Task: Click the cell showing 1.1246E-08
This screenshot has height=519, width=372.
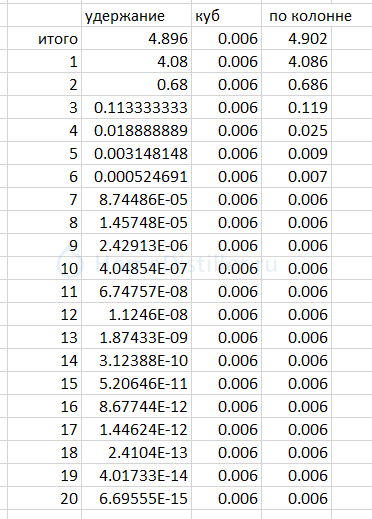Action: [136, 315]
